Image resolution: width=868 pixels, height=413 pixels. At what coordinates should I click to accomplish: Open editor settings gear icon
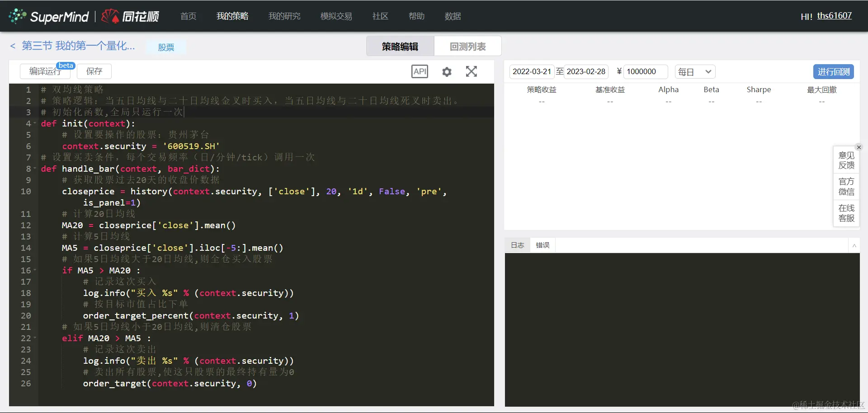point(447,71)
